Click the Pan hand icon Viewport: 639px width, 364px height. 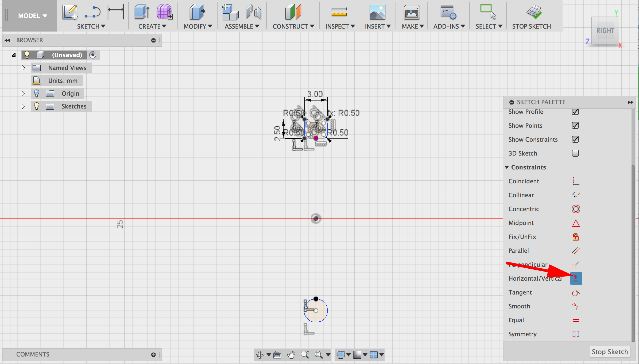[x=291, y=355]
